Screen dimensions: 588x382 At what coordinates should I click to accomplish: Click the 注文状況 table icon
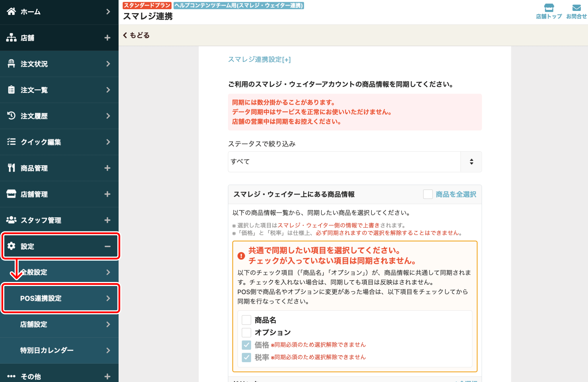tap(11, 64)
